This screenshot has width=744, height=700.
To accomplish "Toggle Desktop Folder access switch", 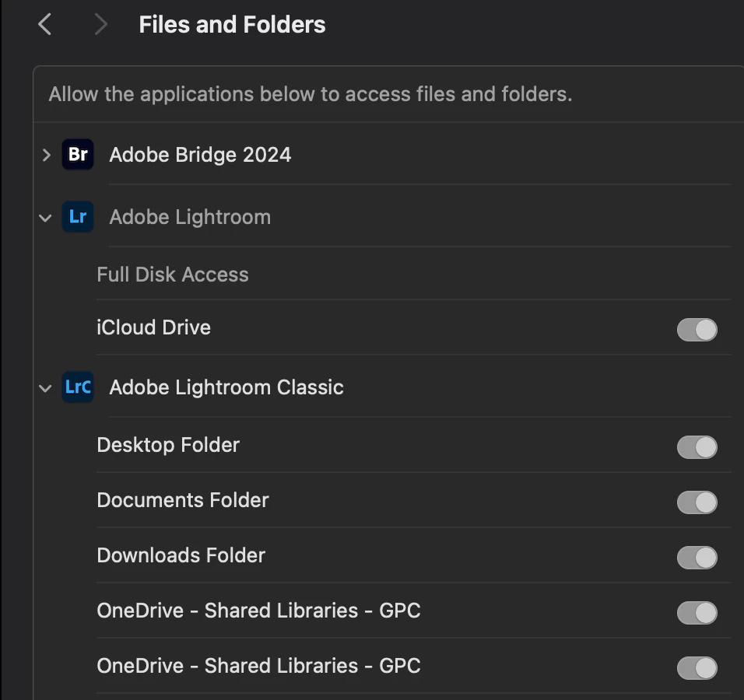I will pyautogui.click(x=697, y=447).
